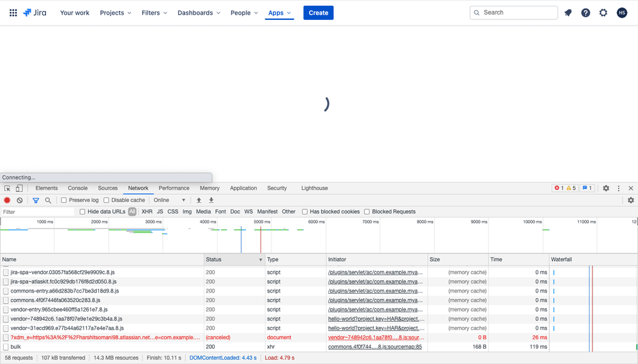Open the Jira app switcher grid icon

(13, 13)
